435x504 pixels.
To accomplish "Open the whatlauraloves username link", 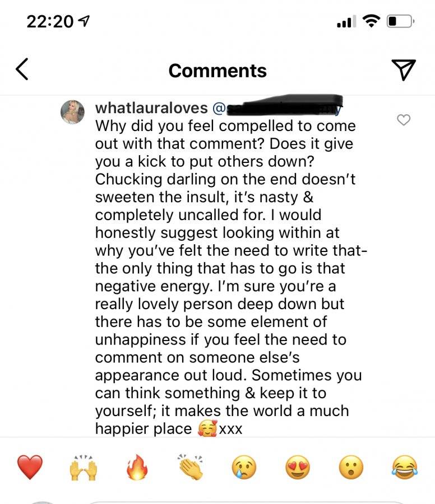I will pyautogui.click(x=151, y=108).
